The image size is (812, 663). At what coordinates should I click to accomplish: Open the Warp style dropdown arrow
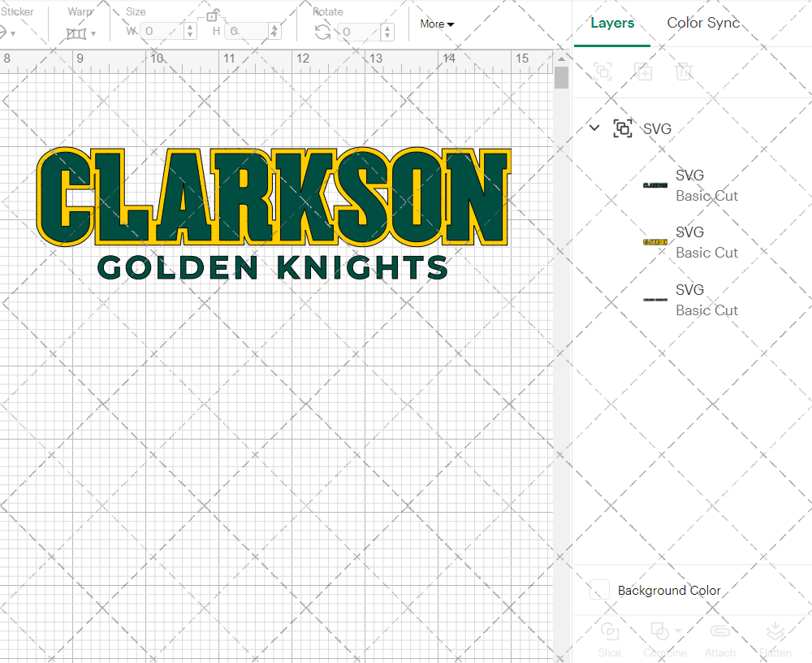click(94, 36)
